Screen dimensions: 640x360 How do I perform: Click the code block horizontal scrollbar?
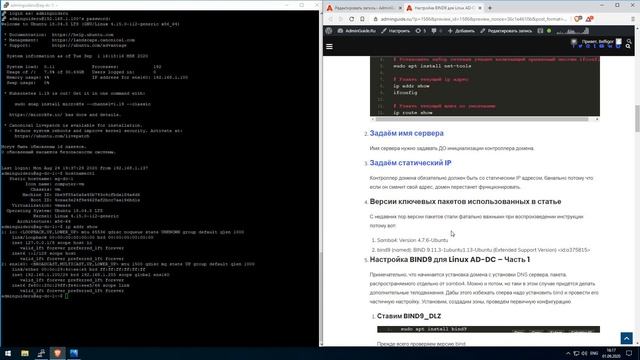tap(482, 119)
